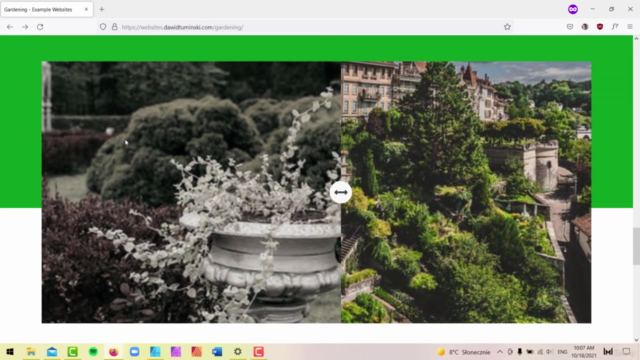Open the green Camtasia taskbar icon
This screenshot has width=640, height=360.
73,351
